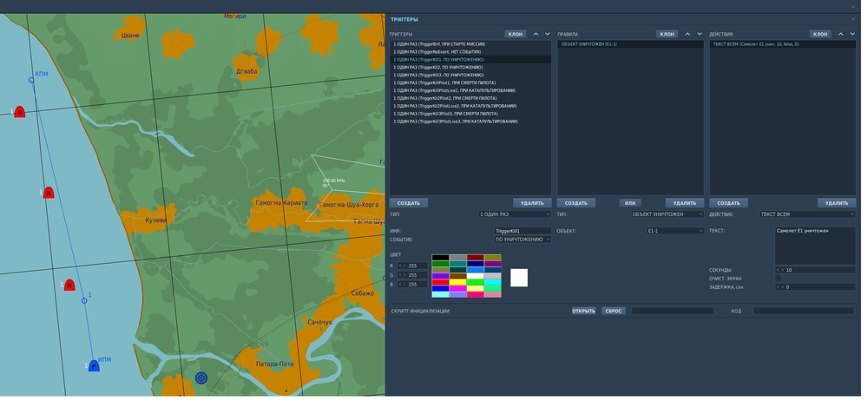868x414 pixels.
Task: Select trigger TriggerKill2 in the triggers list
Action: pos(437,67)
